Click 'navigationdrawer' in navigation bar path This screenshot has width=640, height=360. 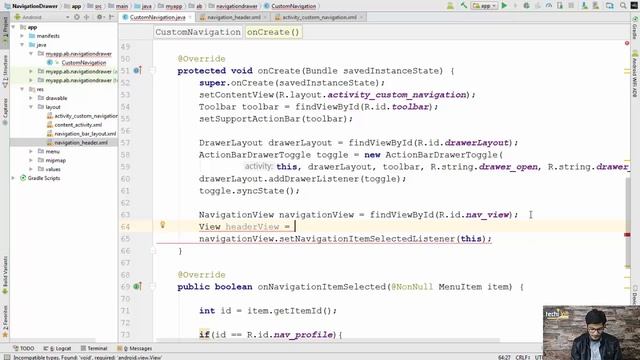point(237,6)
